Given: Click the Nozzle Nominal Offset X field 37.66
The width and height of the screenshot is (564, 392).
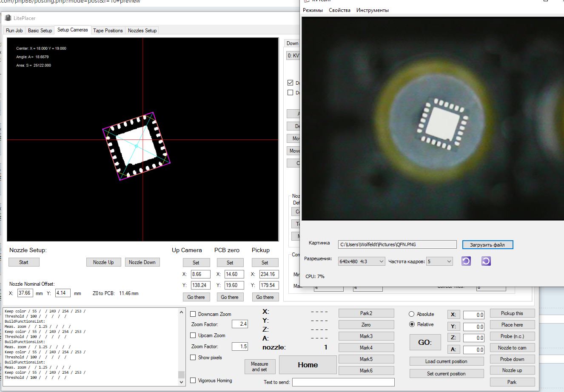Looking at the screenshot, I should (x=25, y=293).
